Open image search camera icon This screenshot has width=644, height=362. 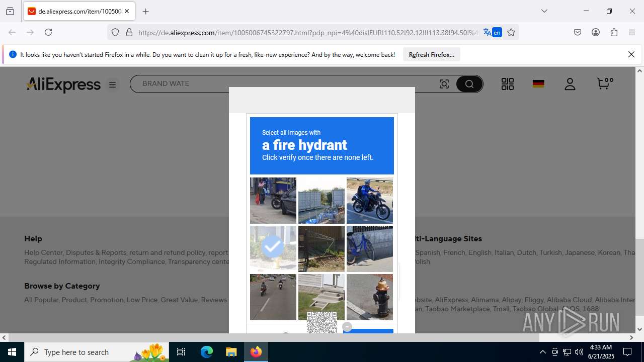click(x=444, y=84)
